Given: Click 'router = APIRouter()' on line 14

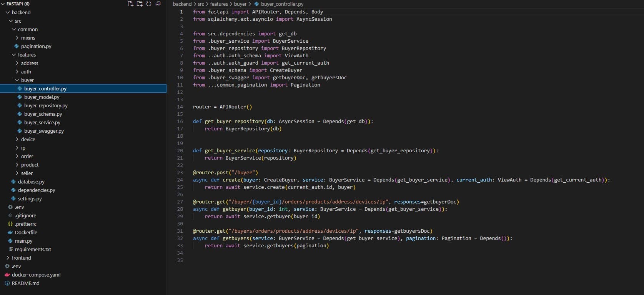Looking at the screenshot, I should pos(223,107).
